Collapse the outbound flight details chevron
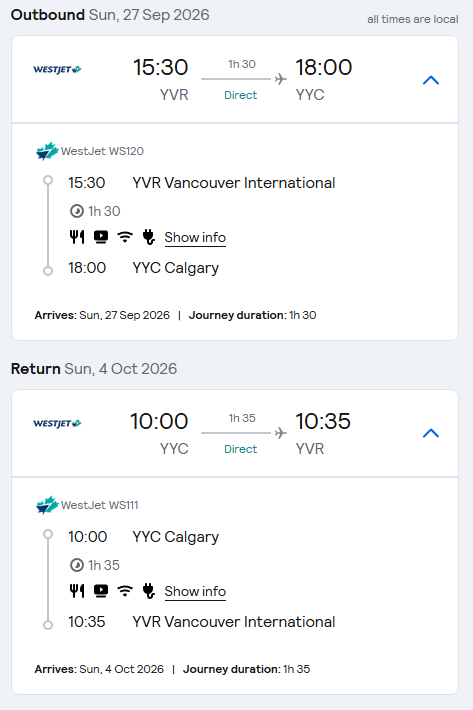 tap(431, 80)
